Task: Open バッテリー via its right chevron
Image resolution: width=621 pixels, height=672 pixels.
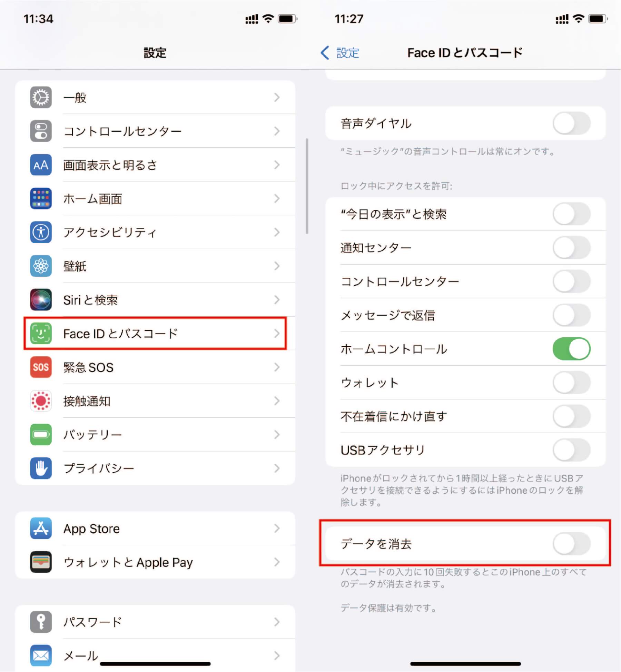Action: coord(277,435)
